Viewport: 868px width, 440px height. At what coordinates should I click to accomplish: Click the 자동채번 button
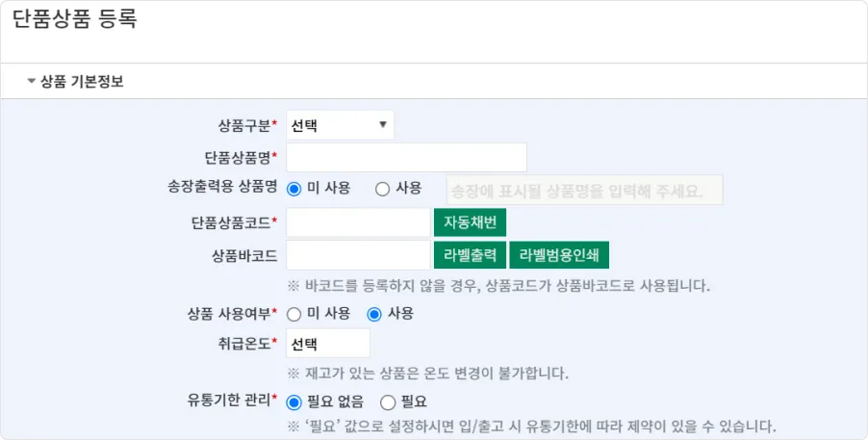click(470, 222)
